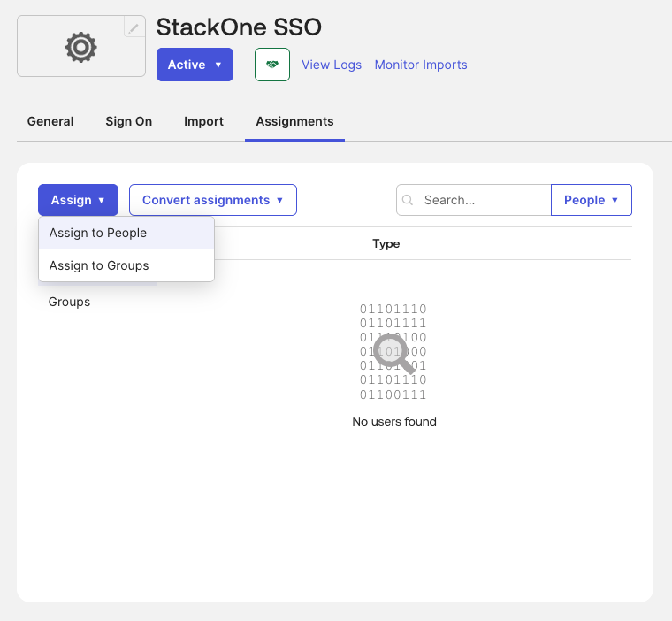This screenshot has width=672, height=621.
Task: Toggle the Assign dropdown button
Action: click(78, 200)
